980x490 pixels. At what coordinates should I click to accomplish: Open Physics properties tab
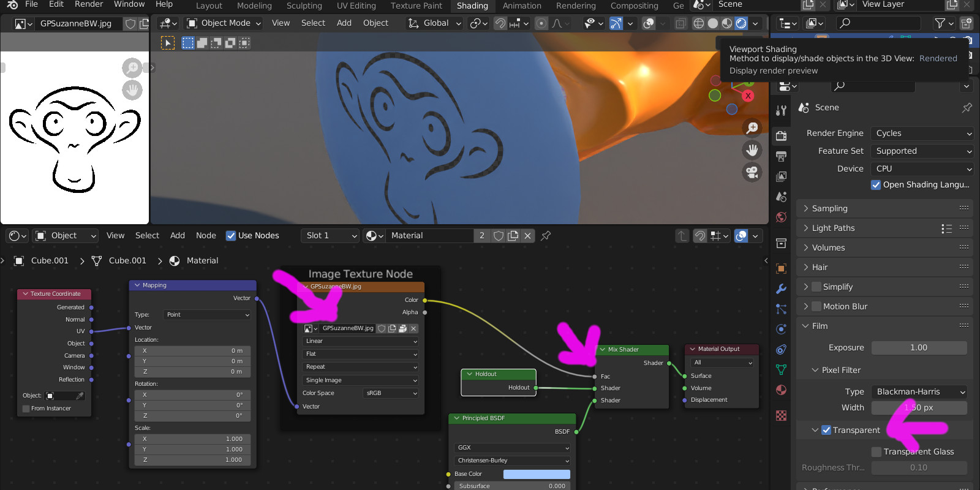click(x=781, y=330)
